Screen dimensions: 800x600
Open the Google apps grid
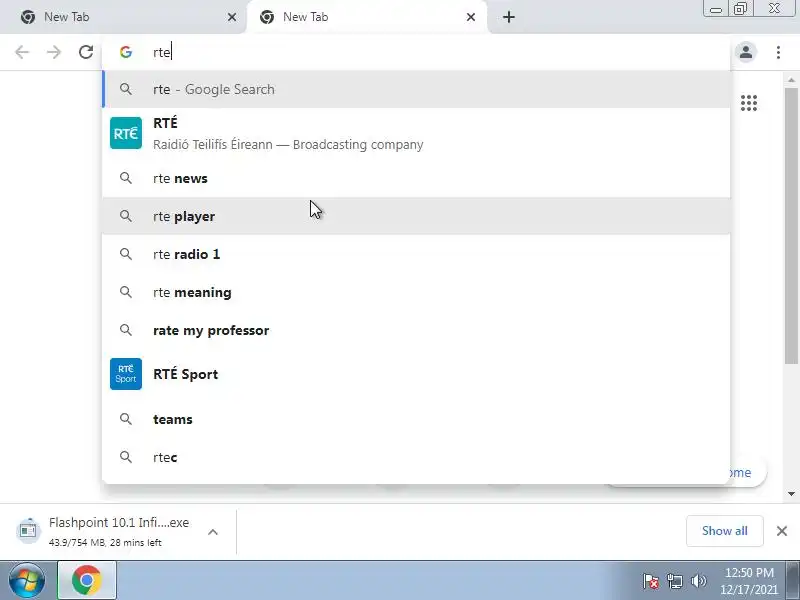pyautogui.click(x=748, y=103)
